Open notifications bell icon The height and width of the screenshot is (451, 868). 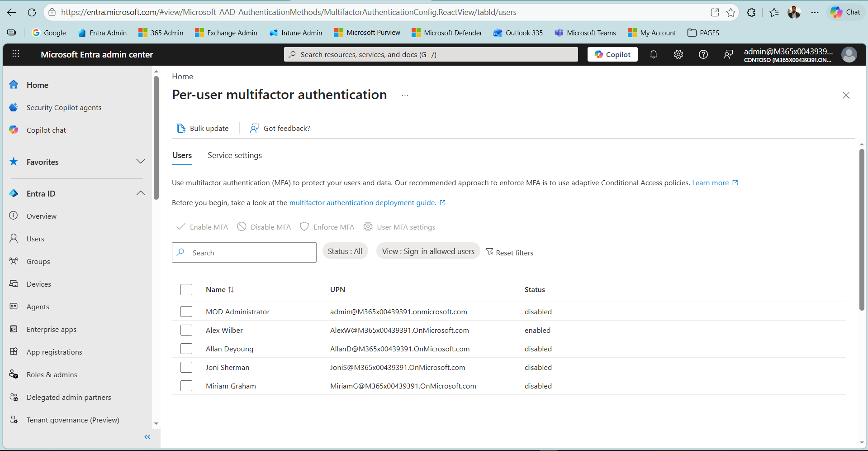(654, 54)
